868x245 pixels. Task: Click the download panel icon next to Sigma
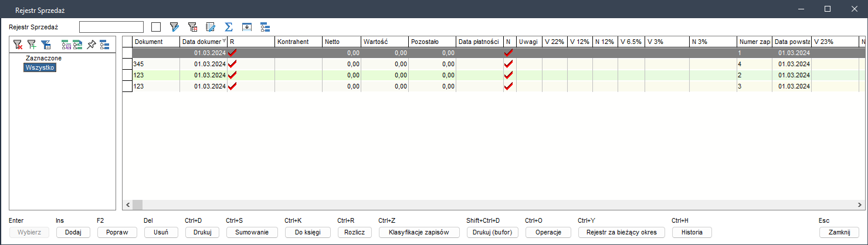pos(247,27)
